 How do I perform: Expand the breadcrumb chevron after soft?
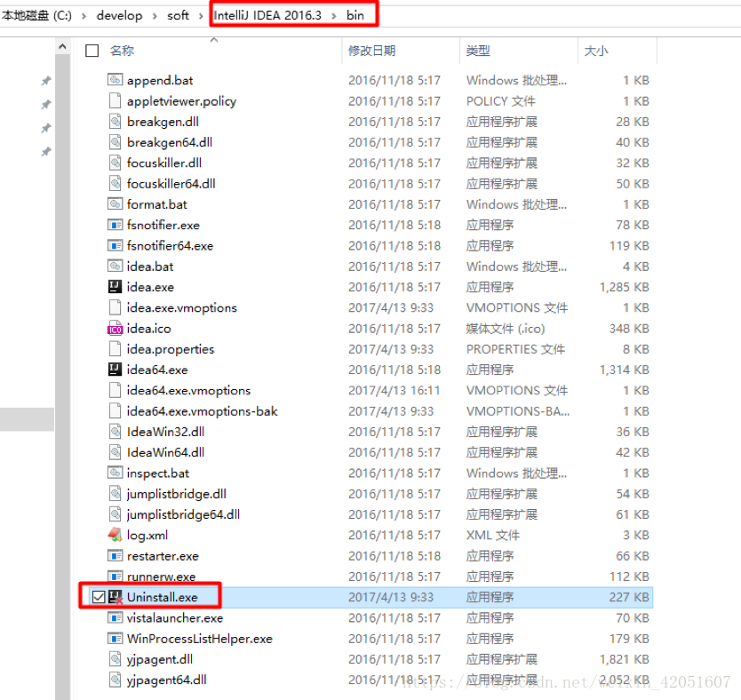[x=201, y=16]
